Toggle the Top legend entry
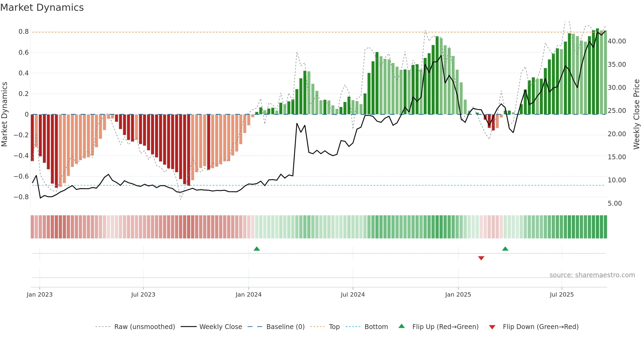Viewport: 644px width, 362px height. (x=325, y=327)
